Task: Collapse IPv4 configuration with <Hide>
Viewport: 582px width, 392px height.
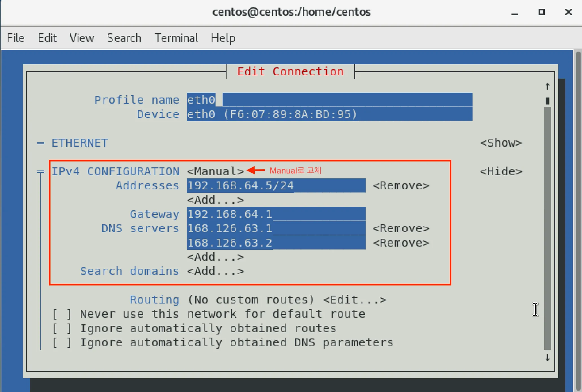Action: (x=501, y=171)
